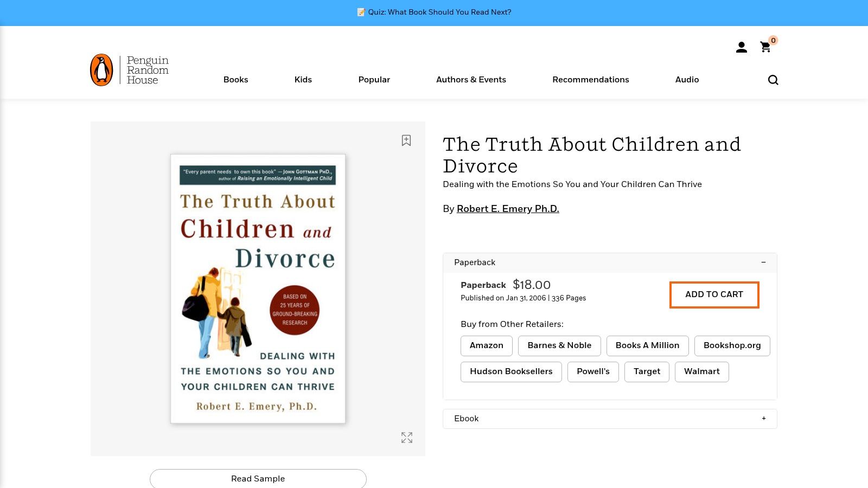Buy from Powell's
The height and width of the screenshot is (488, 868).
pos(593,371)
